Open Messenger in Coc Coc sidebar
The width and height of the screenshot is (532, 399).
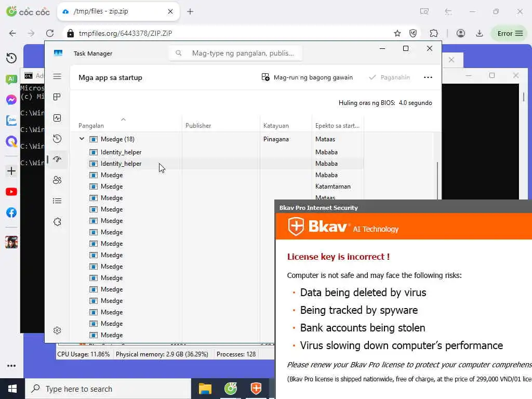click(x=11, y=100)
